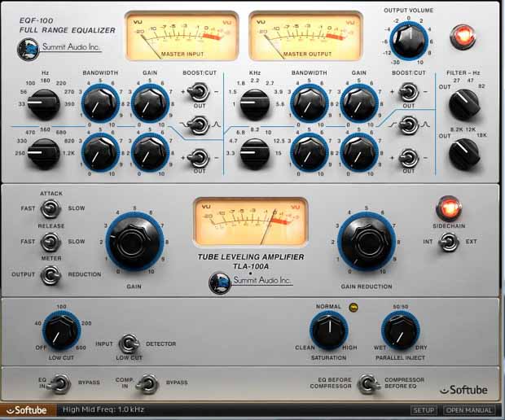Viewport: 505px width, 420px height.
Task: Click the Setup button
Action: point(423,410)
